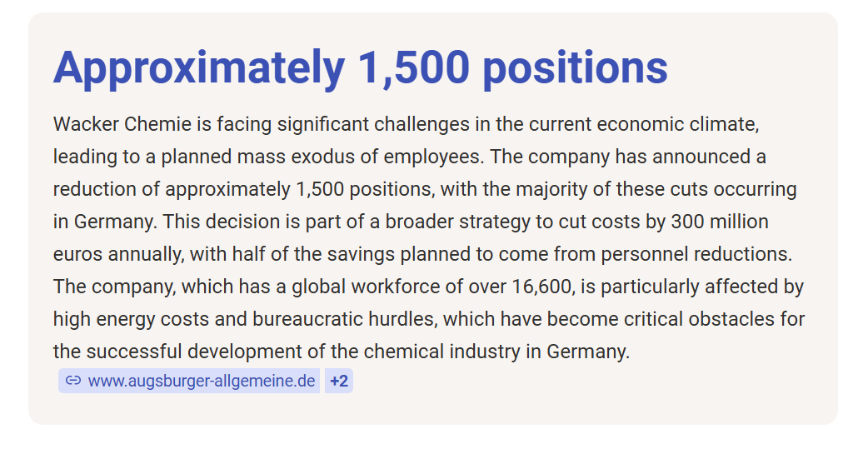The height and width of the screenshot is (449, 868).
Task: Open the www.augsburger-allgemeine.de source link
Action: (201, 381)
